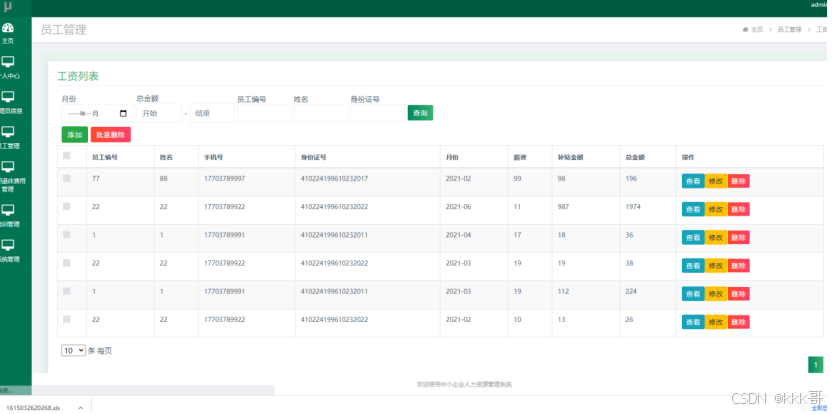The width and height of the screenshot is (835, 414).
Task: Delete the row with 总金额 26
Action: point(738,322)
